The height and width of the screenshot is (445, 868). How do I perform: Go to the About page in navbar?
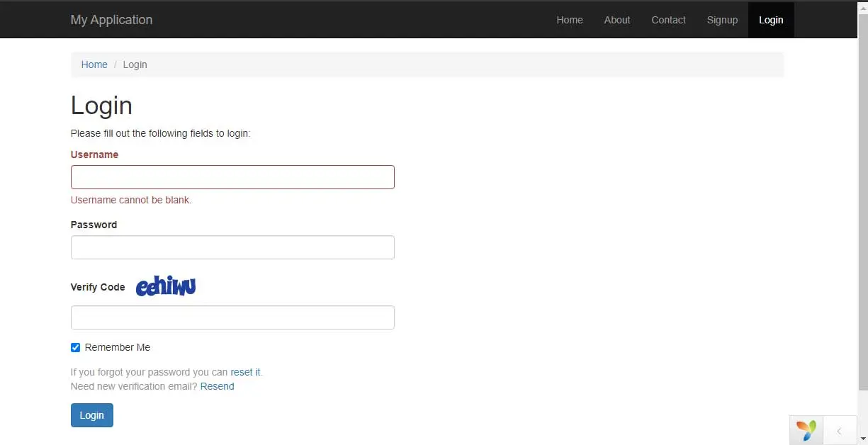(x=616, y=20)
